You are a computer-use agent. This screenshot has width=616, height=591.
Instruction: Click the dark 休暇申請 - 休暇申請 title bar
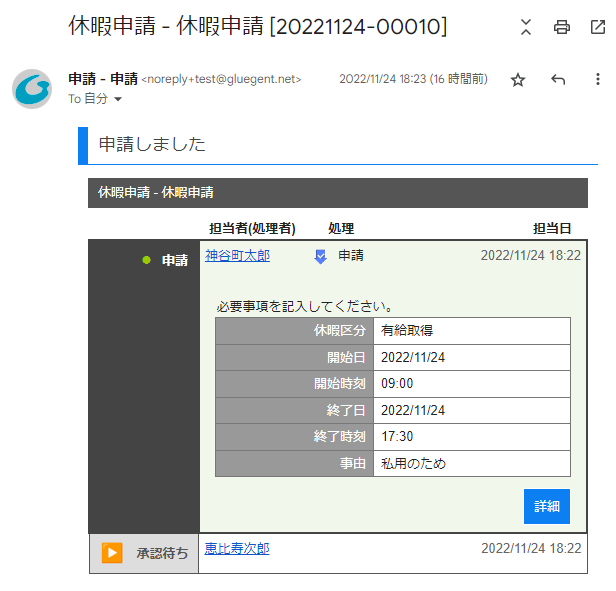point(338,193)
